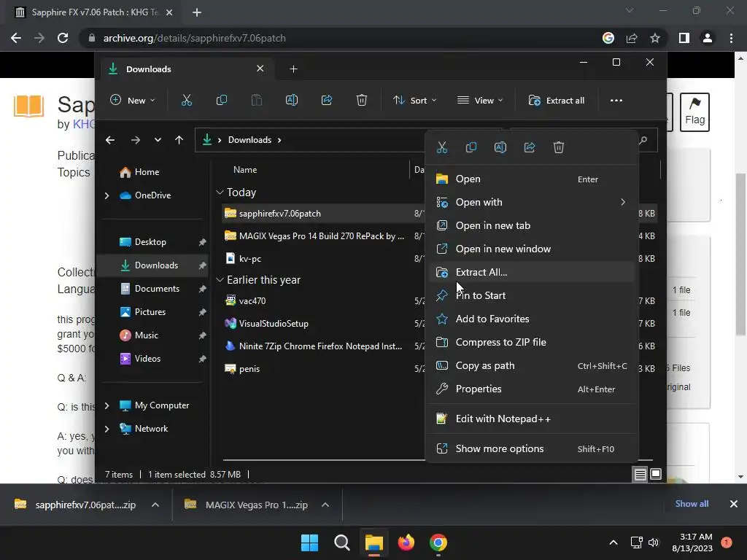Go up one folder level in Explorer
747x560 pixels.
click(x=179, y=140)
